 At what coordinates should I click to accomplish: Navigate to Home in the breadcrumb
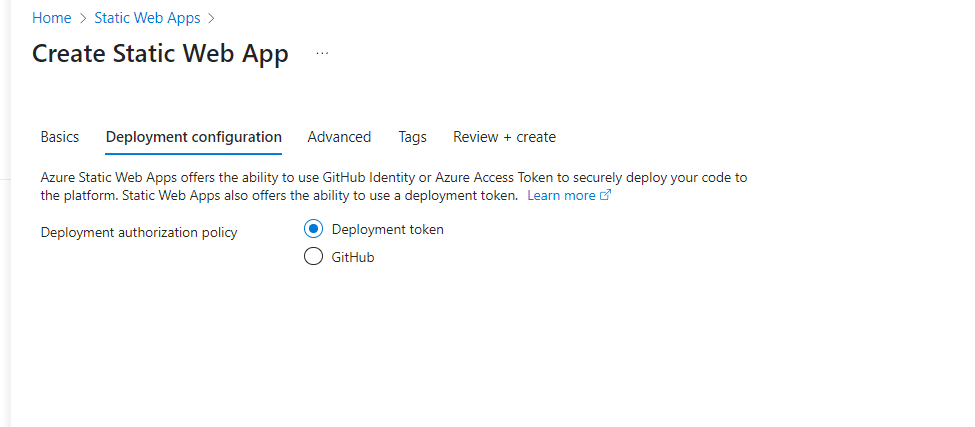point(52,18)
